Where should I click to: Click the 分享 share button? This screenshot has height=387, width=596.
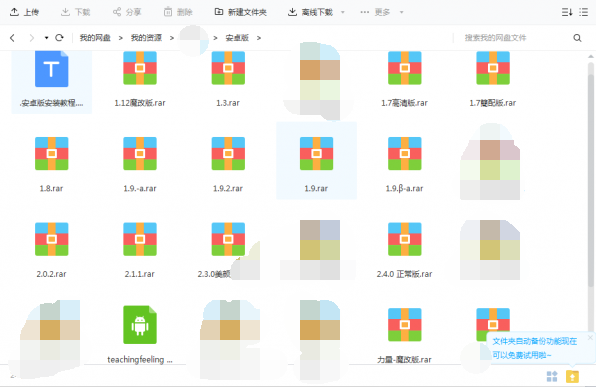tap(127, 12)
